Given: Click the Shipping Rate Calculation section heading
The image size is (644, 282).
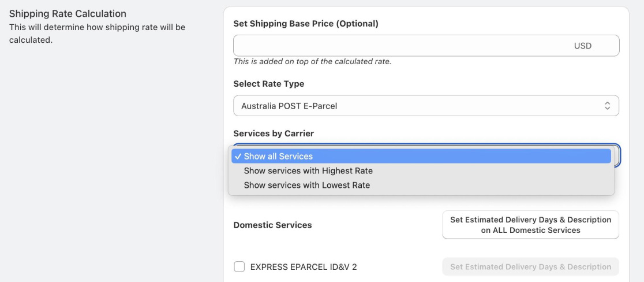Looking at the screenshot, I should pyautogui.click(x=68, y=13).
